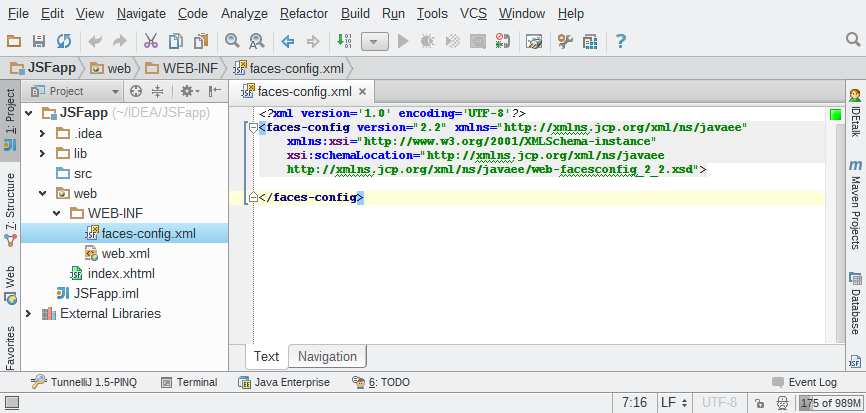Image resolution: width=866 pixels, height=413 pixels.
Task: Click JSFapp breadcrumb in navigation bar
Action: click(44, 68)
